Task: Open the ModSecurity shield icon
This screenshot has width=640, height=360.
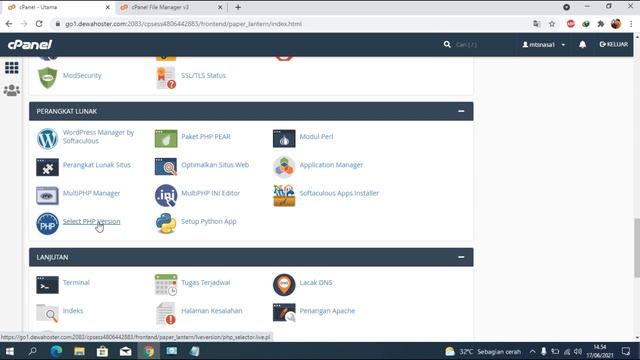Action: tap(47, 77)
